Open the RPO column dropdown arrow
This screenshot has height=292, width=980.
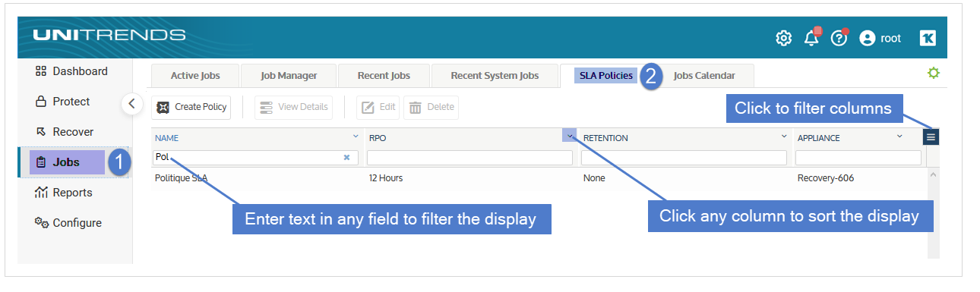coord(569,135)
